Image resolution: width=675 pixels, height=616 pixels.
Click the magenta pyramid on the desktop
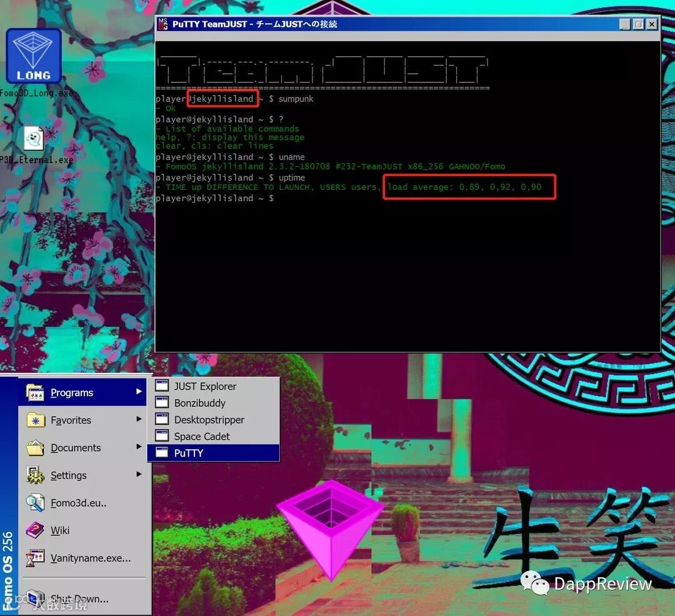tap(330, 530)
